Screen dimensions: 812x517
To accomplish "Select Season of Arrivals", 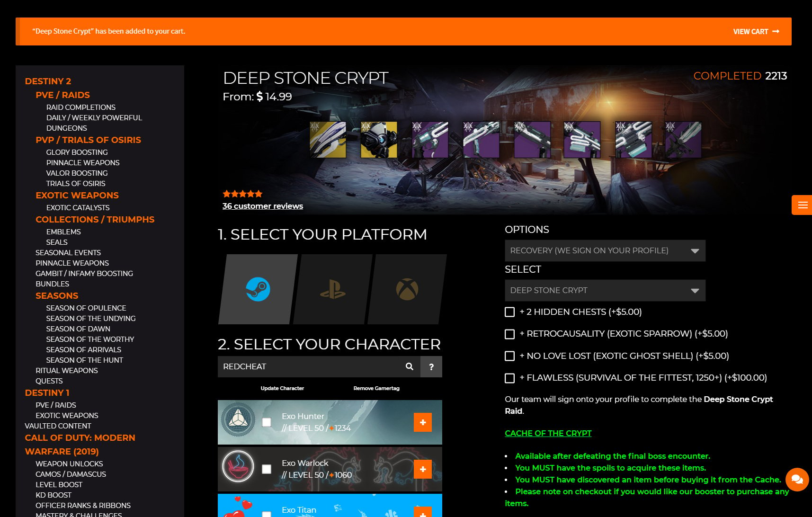I will [x=83, y=350].
